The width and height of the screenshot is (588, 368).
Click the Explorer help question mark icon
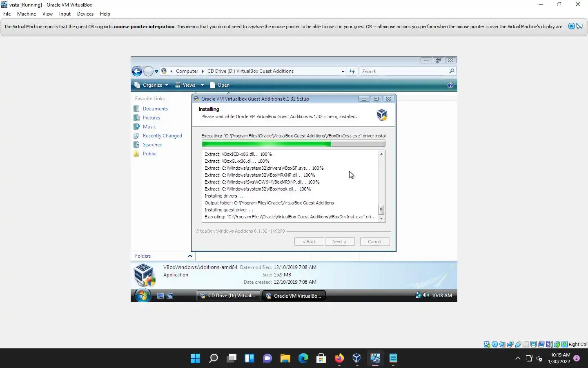click(x=450, y=85)
